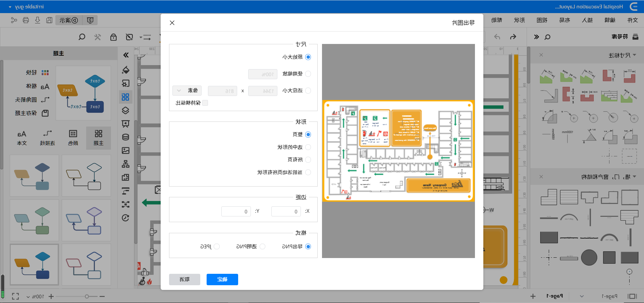Screen dimensions: 644x303
Task: Click 保存主题 save theme option
Action: pos(32,113)
